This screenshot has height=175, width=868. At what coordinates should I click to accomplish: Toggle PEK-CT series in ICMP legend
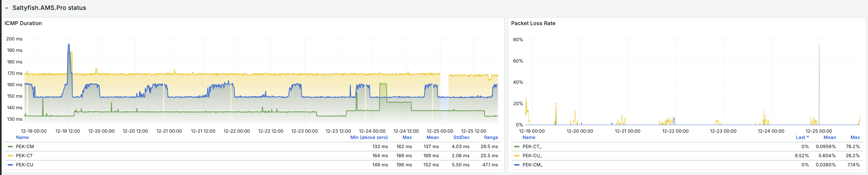[x=24, y=156]
